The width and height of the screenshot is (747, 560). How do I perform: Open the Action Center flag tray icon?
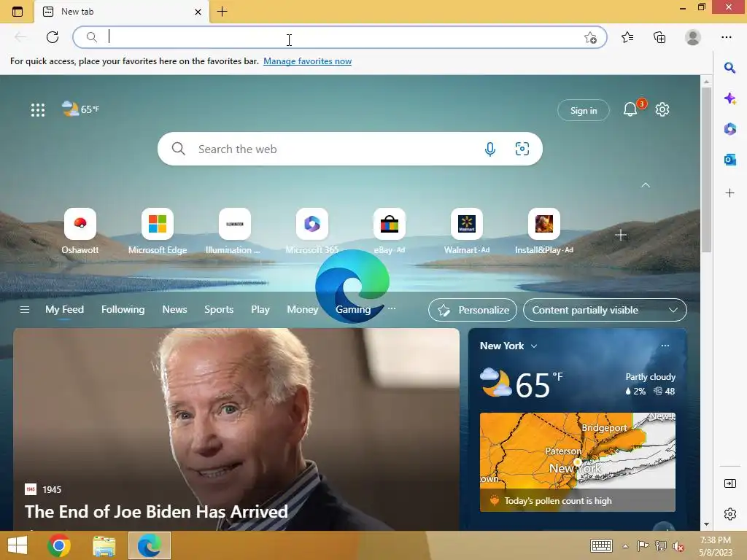[643, 546]
